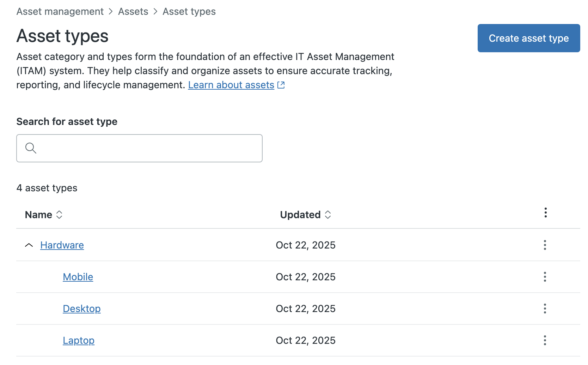The height and width of the screenshot is (365, 588).
Task: Sort asset types by Name column arrows
Action: 59,215
